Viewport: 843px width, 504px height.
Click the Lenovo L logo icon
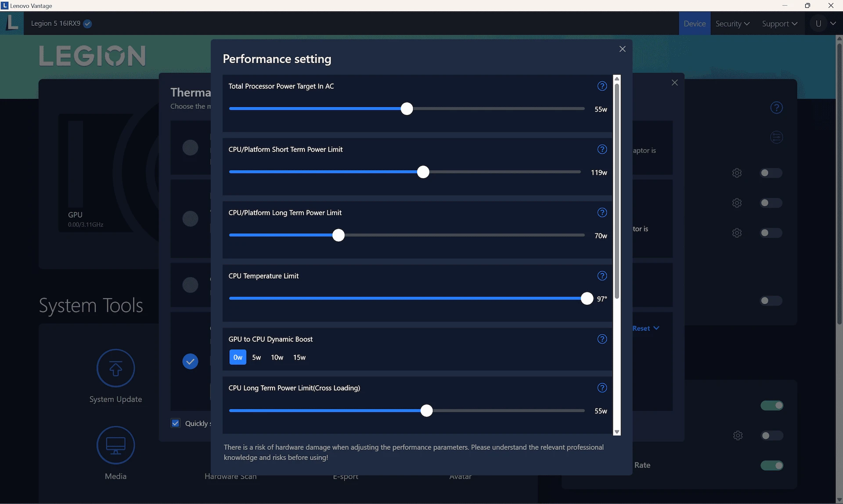12,23
